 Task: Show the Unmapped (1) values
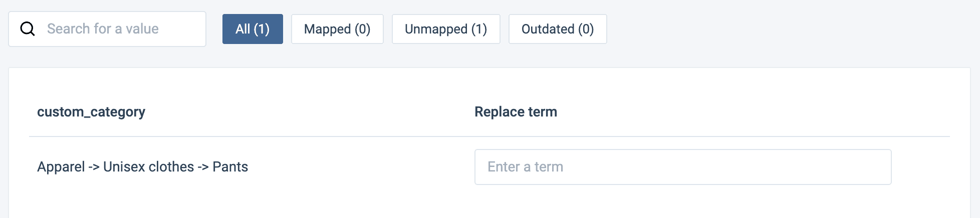pyautogui.click(x=446, y=29)
